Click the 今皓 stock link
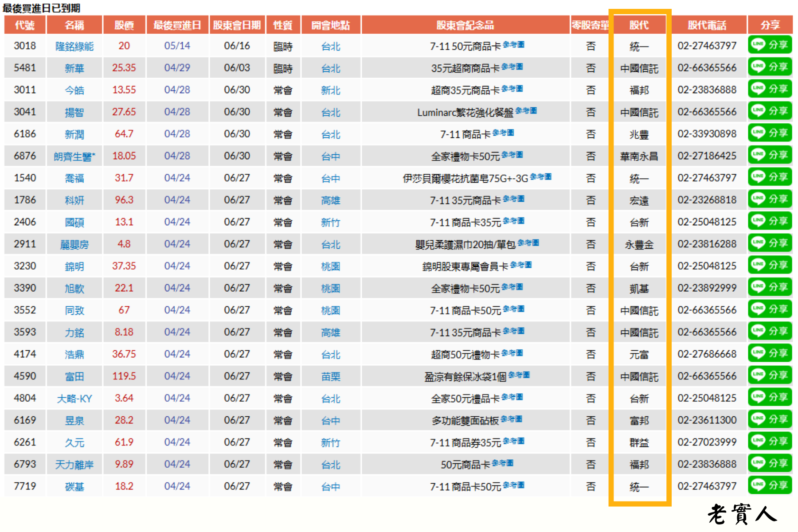Screen dimensions: 798x532 pos(74,90)
